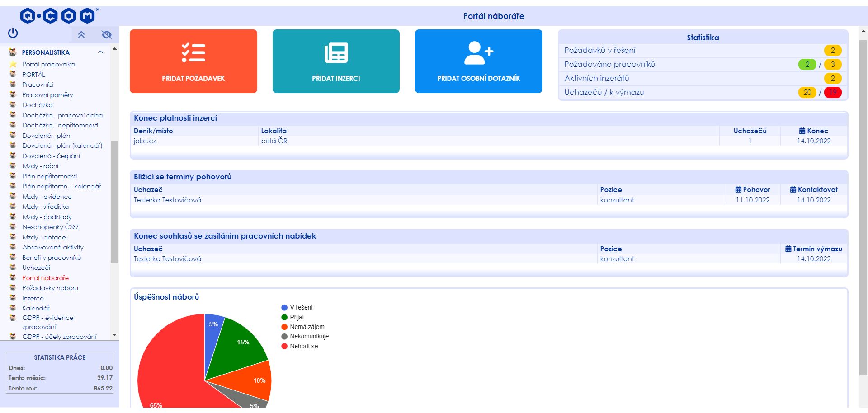Open Mzdy - střediska item
Viewport: 868px width, 413px height.
(46, 206)
